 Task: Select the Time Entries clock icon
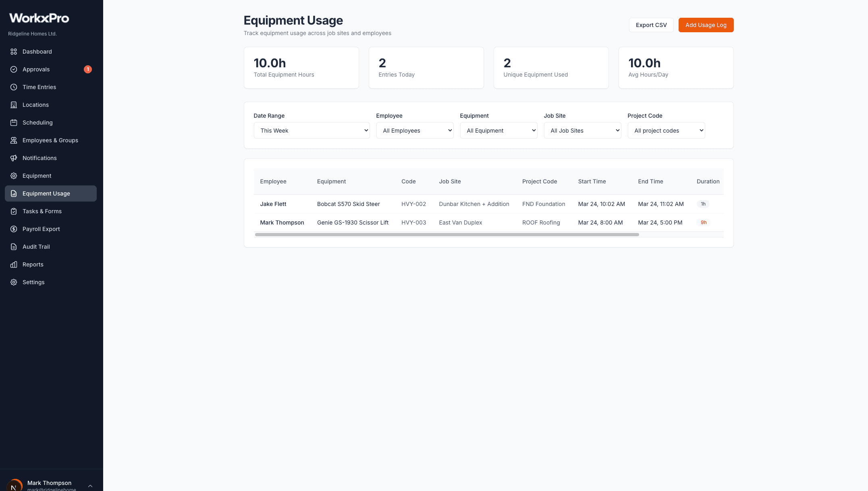13,87
